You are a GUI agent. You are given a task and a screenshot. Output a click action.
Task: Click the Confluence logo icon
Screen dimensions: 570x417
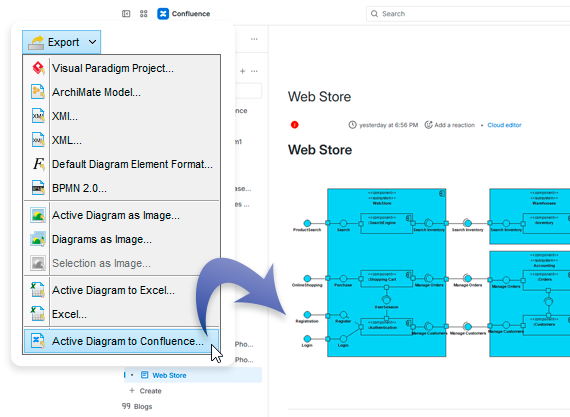pyautogui.click(x=163, y=14)
